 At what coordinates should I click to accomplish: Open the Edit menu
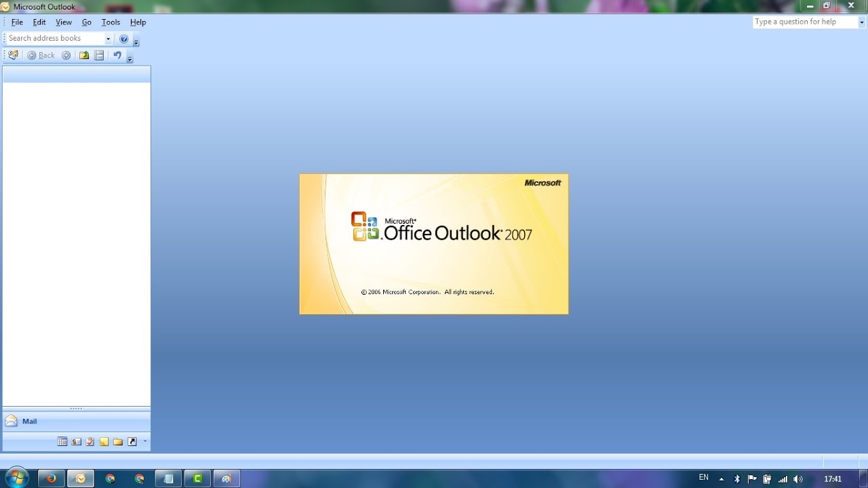tap(39, 22)
